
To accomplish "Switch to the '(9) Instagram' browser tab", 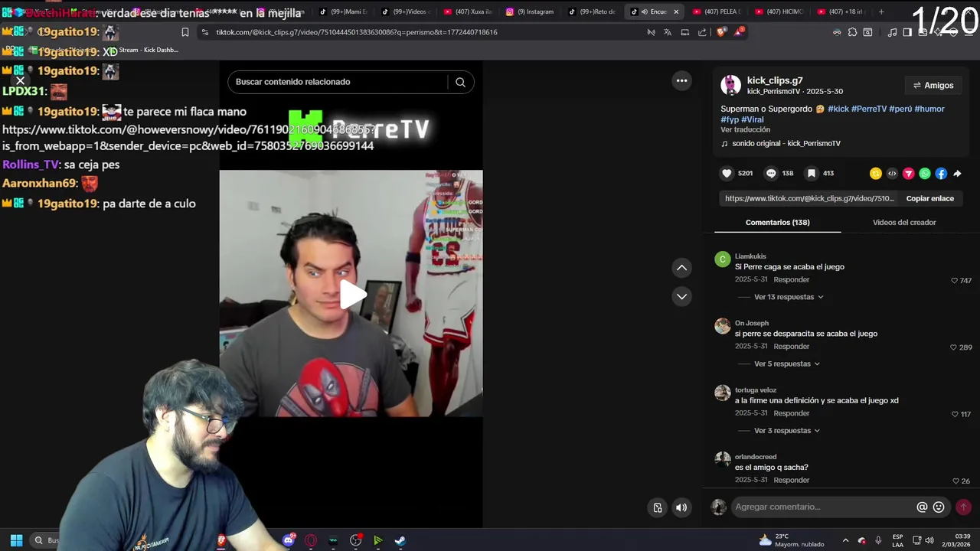I will click(x=530, y=11).
